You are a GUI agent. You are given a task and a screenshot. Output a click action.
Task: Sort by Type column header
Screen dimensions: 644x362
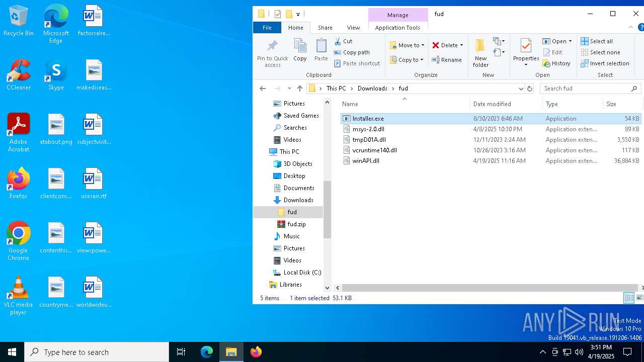click(x=573, y=104)
